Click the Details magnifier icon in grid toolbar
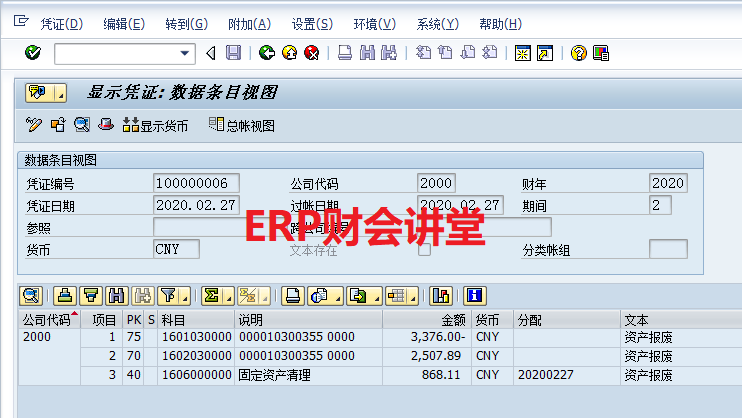The image size is (742, 418). pos(30,295)
